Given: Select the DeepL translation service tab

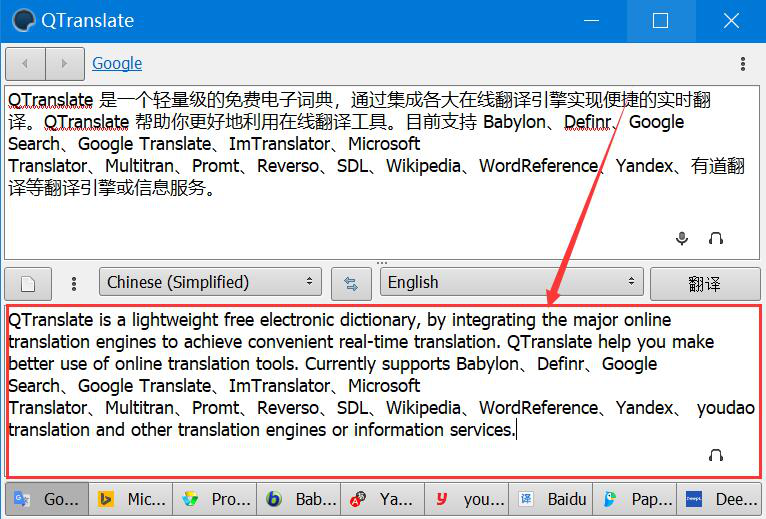Looking at the screenshot, I should tap(719, 499).
